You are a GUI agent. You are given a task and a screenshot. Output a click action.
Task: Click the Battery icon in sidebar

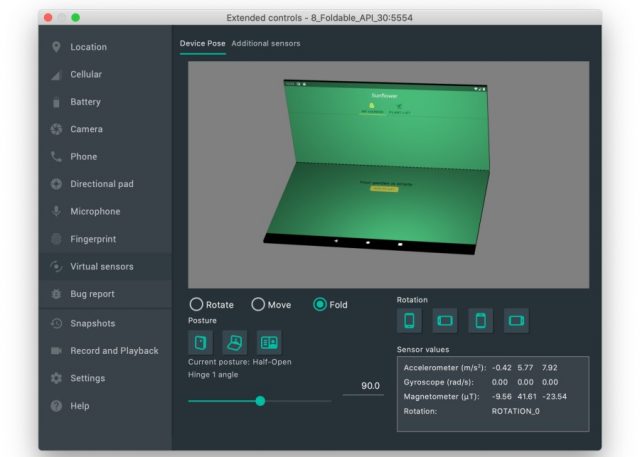[56, 102]
